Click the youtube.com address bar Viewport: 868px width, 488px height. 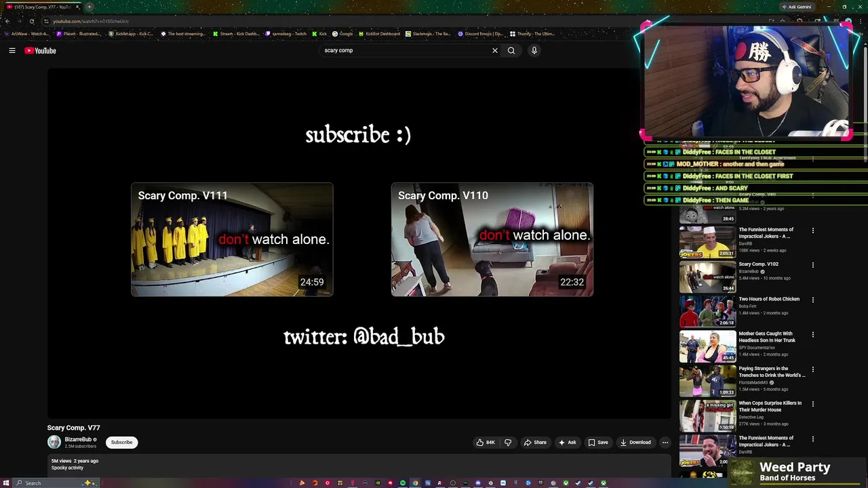coord(339,21)
